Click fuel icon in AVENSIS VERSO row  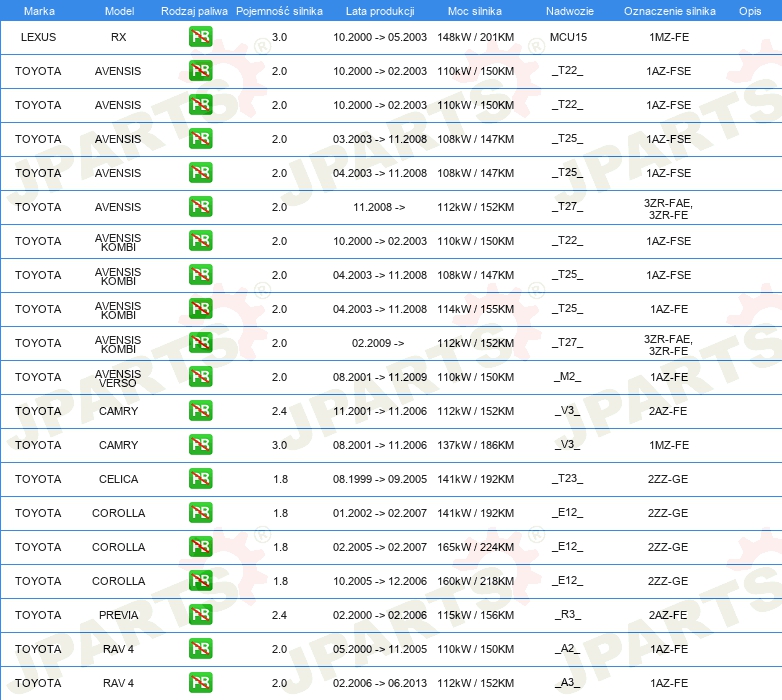point(200,376)
